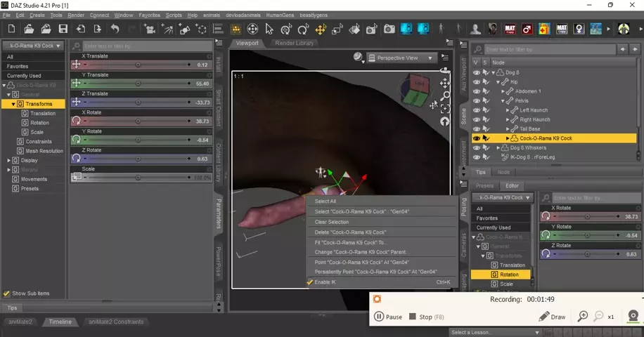Screen dimensions: 644x337
Task: Click the New file icon in toolbar
Action: (x=30, y=29)
